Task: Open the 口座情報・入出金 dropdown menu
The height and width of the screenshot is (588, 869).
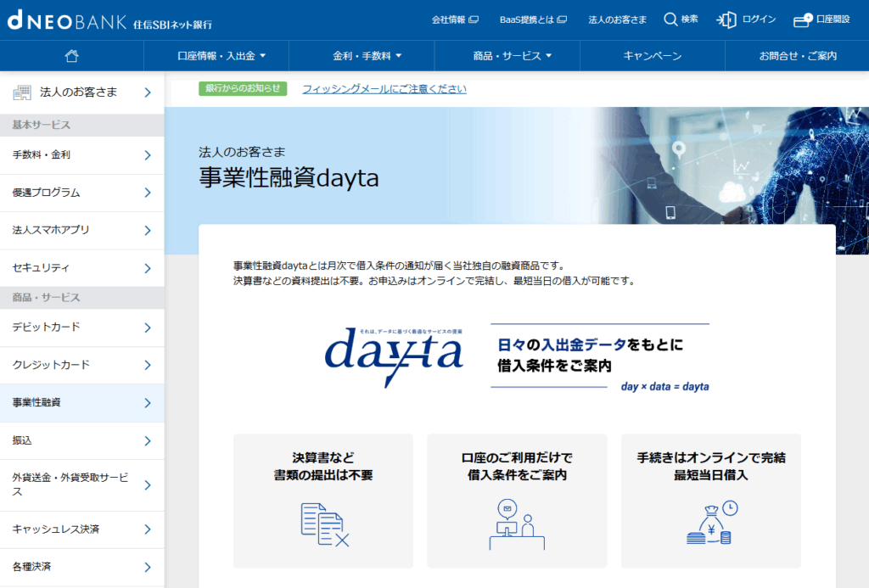Action: (x=221, y=56)
